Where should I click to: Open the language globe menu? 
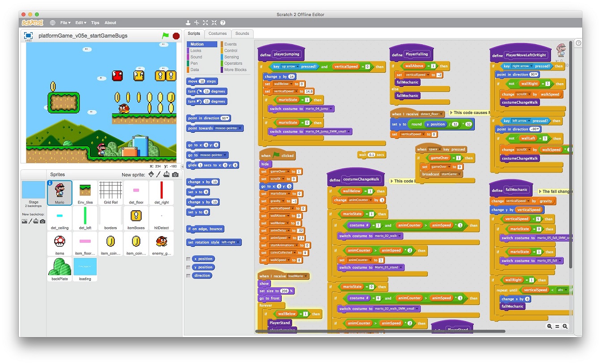pos(52,23)
